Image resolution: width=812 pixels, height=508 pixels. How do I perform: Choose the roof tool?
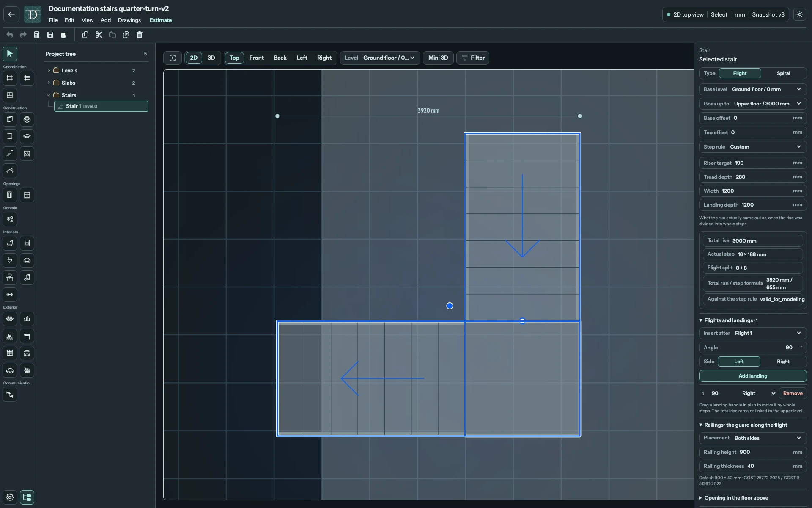coord(10,171)
